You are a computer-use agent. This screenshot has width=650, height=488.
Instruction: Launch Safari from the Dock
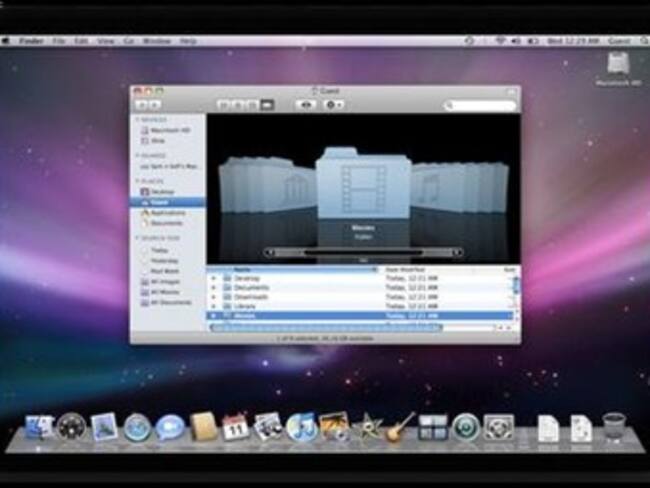pos(137,427)
